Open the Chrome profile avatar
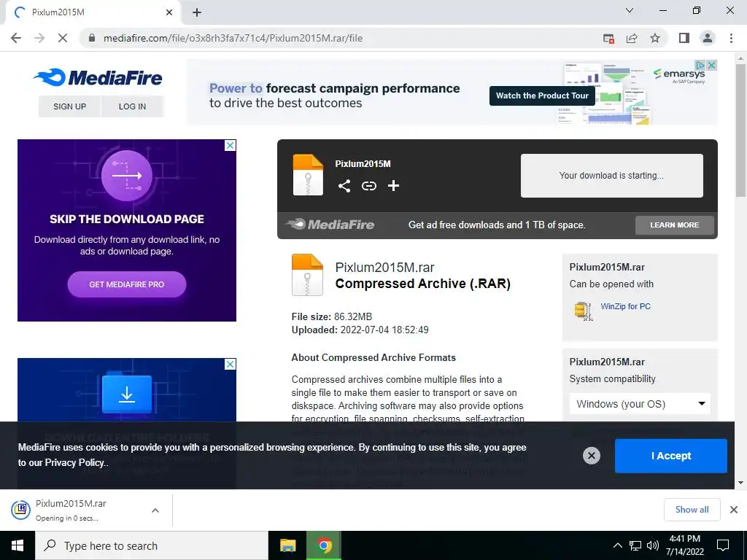Screen dimensions: 747x560 coord(708,38)
